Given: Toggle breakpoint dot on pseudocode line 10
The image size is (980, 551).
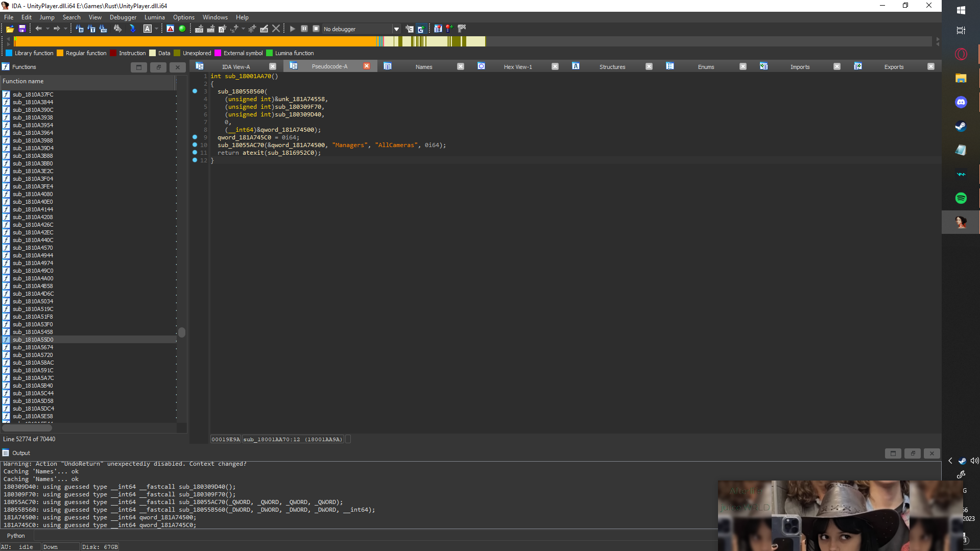Looking at the screenshot, I should tap(195, 145).
